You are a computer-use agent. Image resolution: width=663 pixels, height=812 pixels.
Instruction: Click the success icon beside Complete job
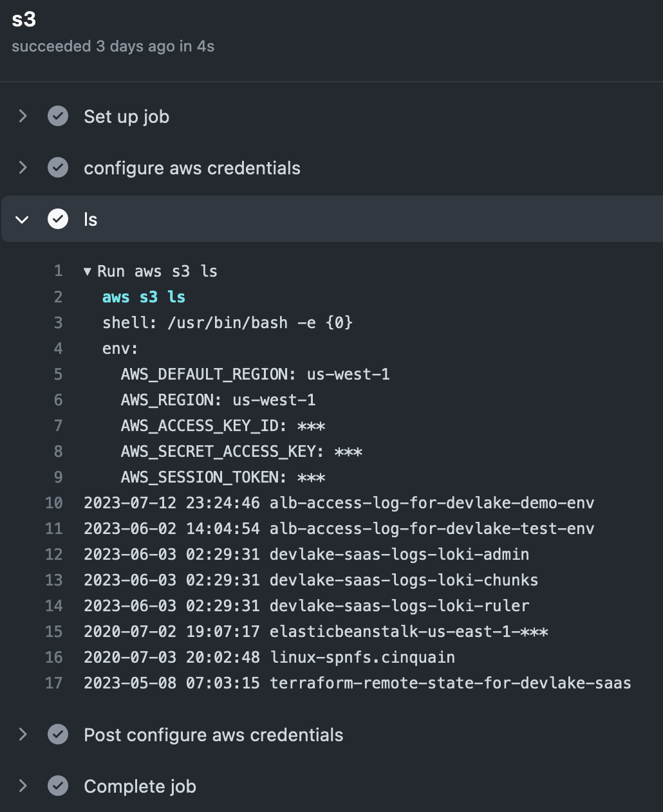[x=58, y=786]
